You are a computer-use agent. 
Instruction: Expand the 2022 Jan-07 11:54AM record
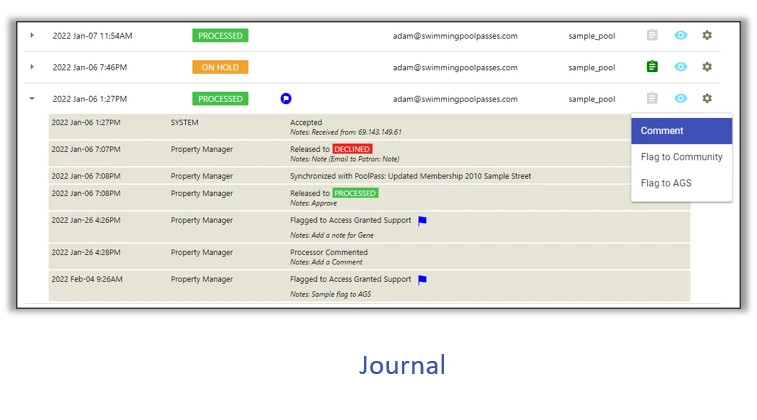[32, 36]
